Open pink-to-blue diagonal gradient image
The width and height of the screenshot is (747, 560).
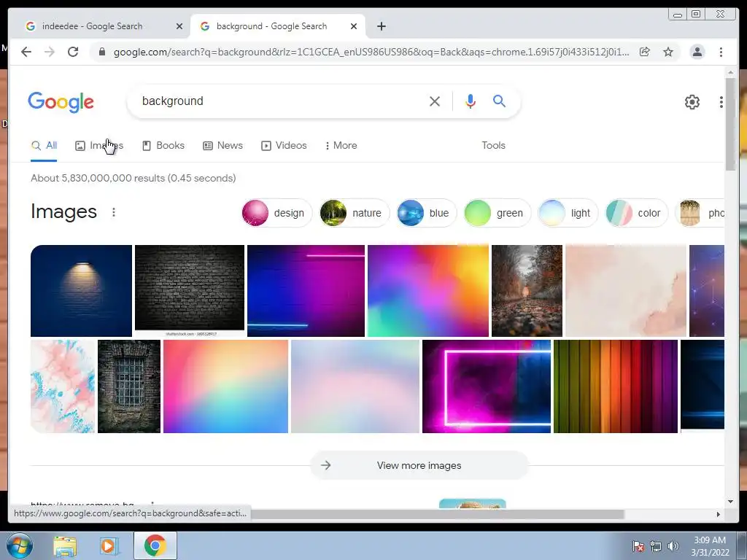coord(226,386)
